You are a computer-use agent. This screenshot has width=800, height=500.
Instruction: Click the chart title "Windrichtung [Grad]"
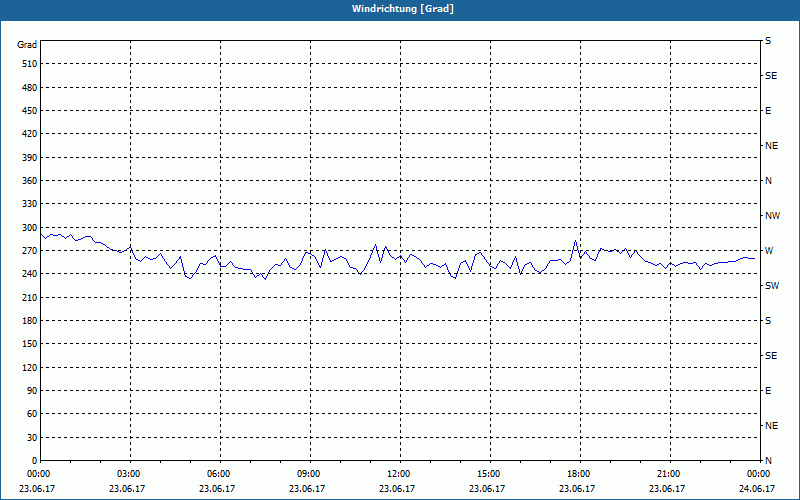click(x=403, y=9)
